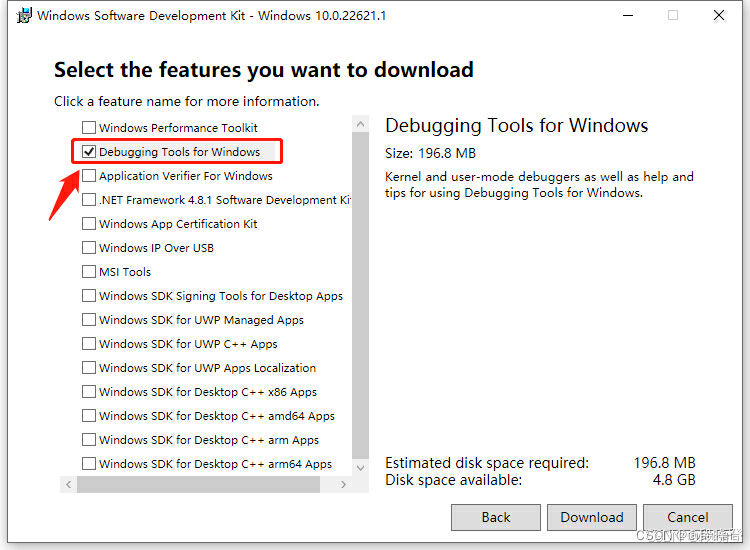Tick the MSI Tools checkbox
Screen dimensions: 750x550
(x=89, y=272)
